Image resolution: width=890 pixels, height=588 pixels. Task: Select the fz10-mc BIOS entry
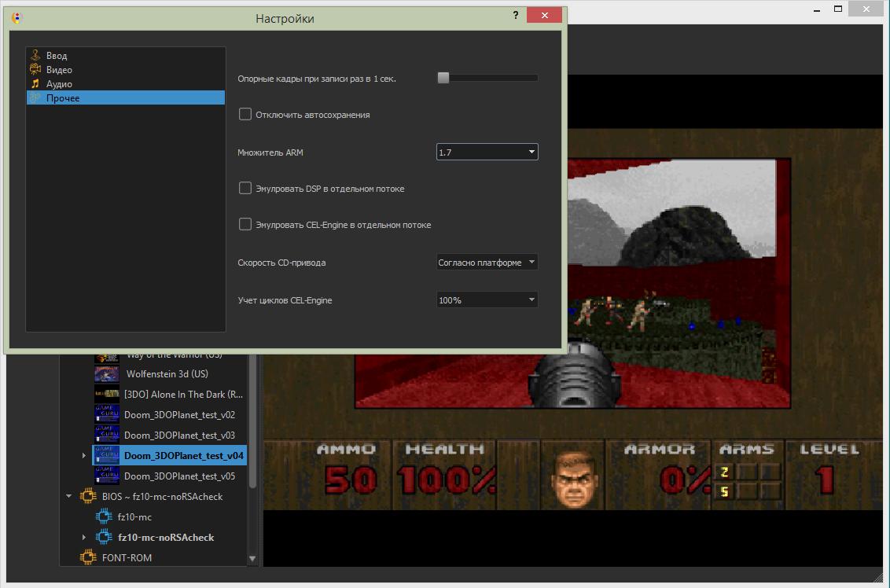coord(134,516)
